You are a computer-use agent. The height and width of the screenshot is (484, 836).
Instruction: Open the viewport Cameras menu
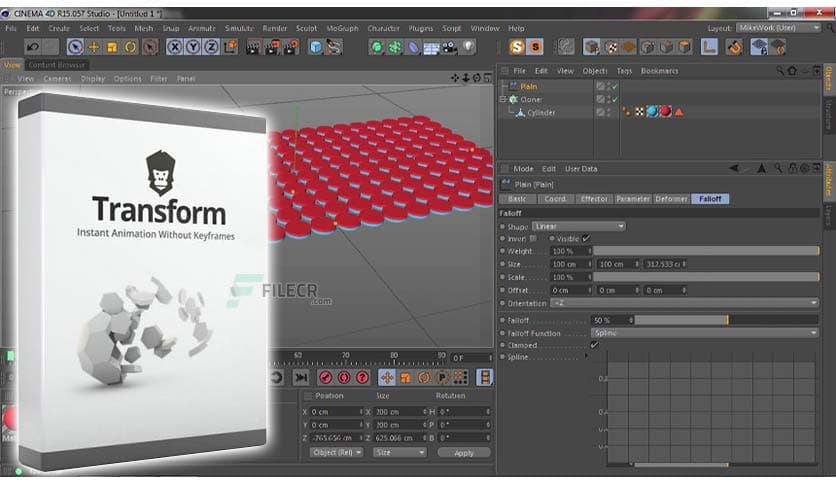[57, 78]
